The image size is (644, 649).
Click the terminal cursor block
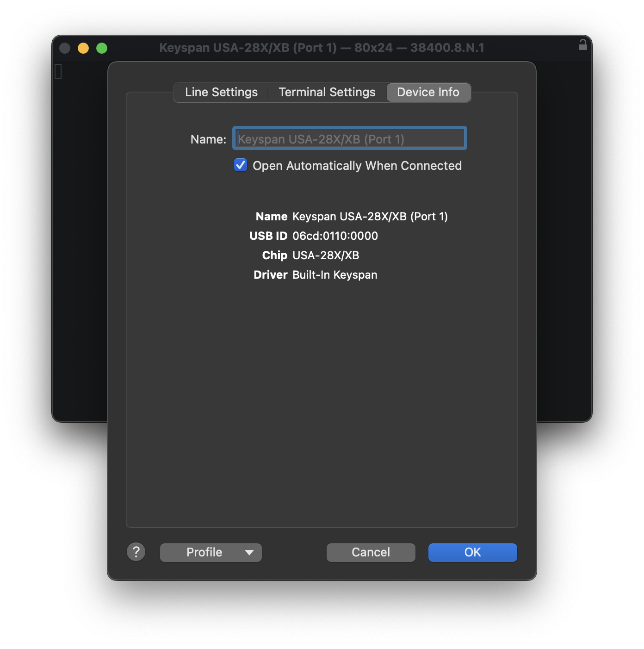click(x=58, y=71)
